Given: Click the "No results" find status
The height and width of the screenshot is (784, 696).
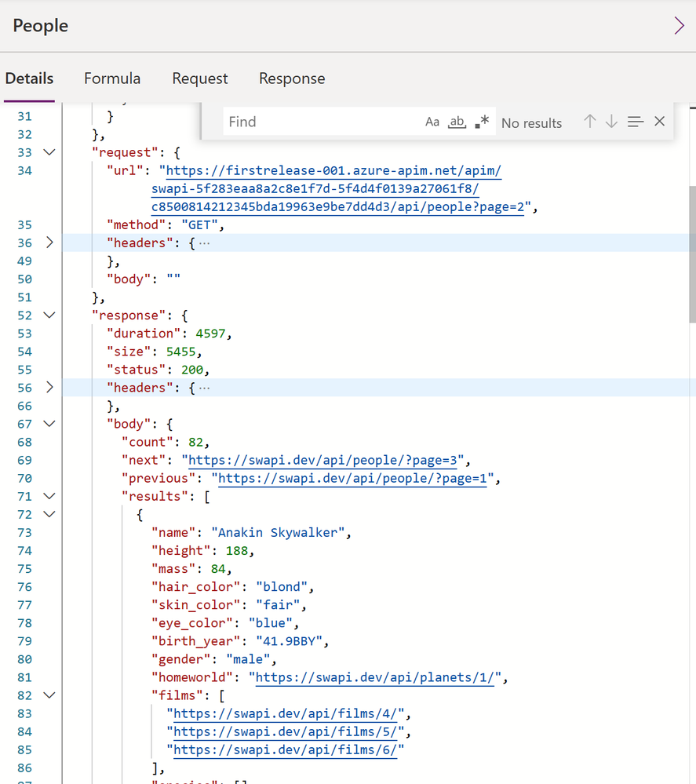Looking at the screenshot, I should pos(531,123).
